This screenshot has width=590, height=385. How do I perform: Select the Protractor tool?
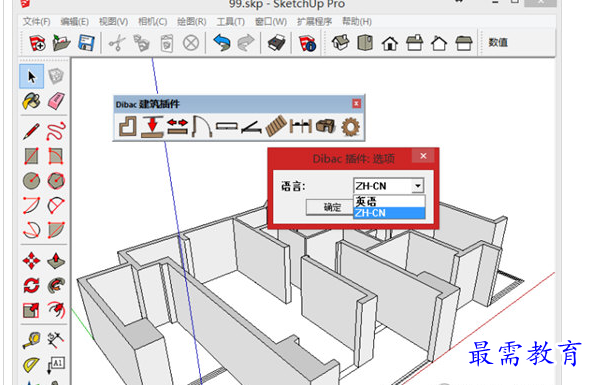click(32, 364)
